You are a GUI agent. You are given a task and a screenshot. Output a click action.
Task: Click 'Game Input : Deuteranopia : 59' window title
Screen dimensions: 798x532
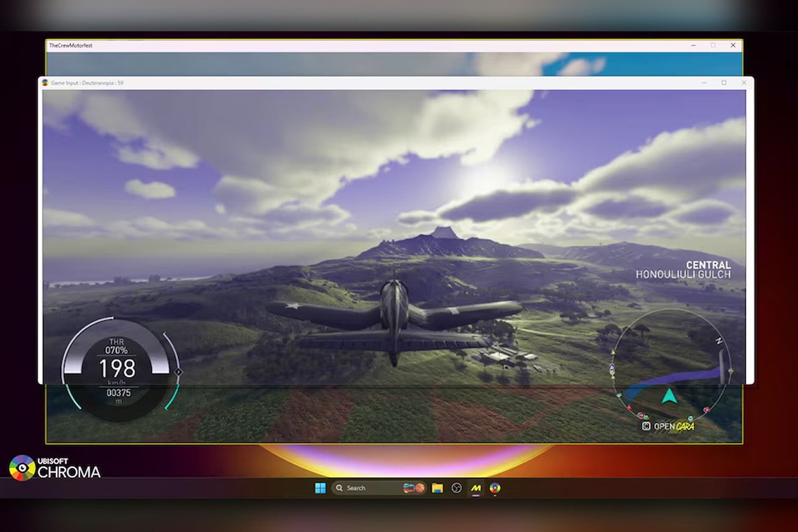coord(87,82)
